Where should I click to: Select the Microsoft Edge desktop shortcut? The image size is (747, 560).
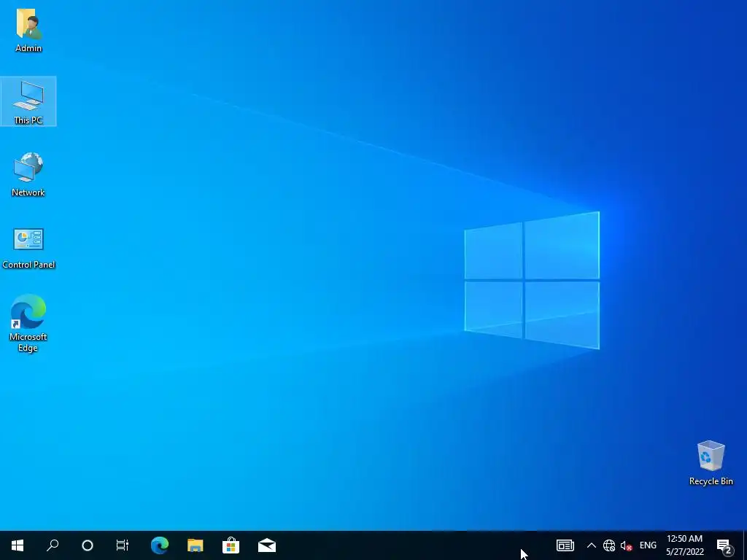(28, 323)
